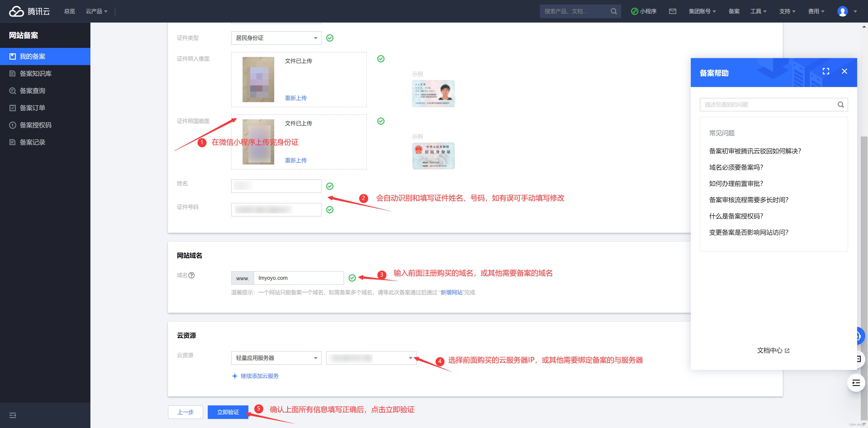Click the 备案知识库 sidebar icon

click(12, 73)
